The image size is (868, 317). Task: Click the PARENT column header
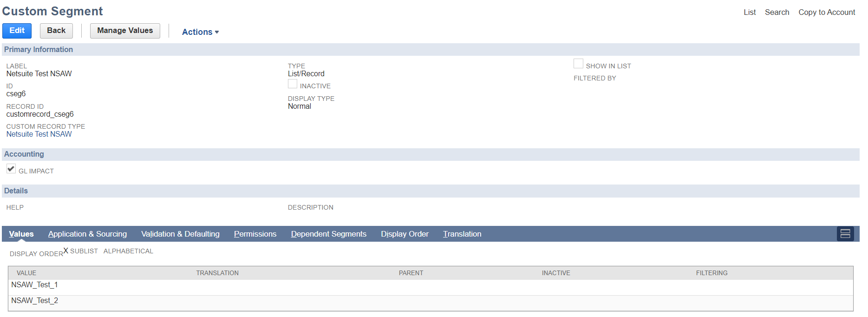click(x=411, y=273)
